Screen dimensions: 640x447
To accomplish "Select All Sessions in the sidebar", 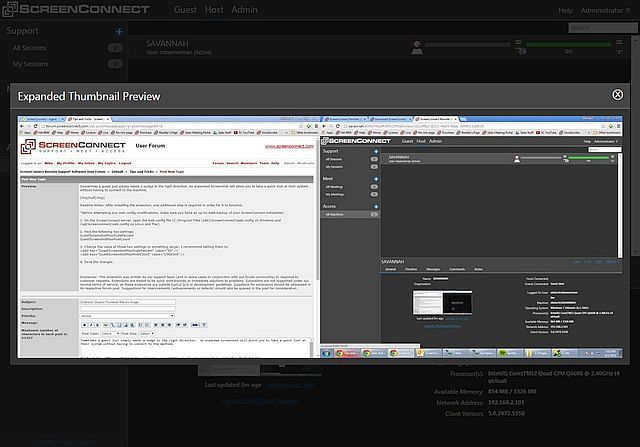I will point(29,48).
